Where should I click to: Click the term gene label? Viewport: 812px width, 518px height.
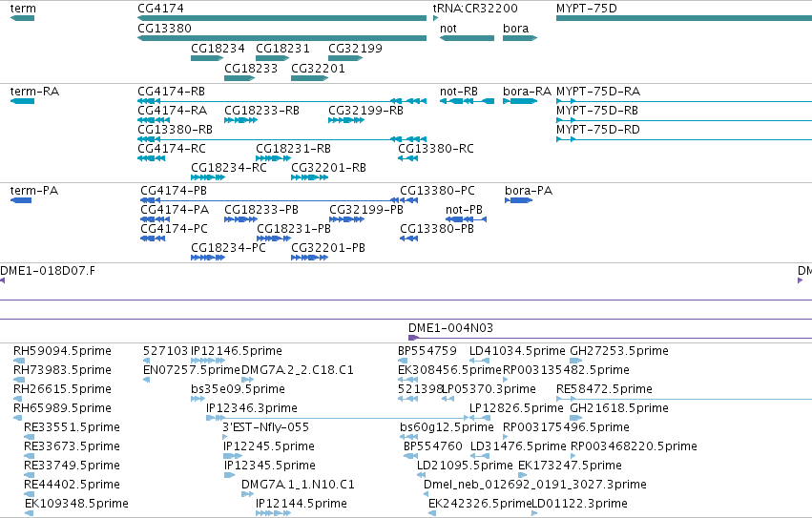click(23, 9)
